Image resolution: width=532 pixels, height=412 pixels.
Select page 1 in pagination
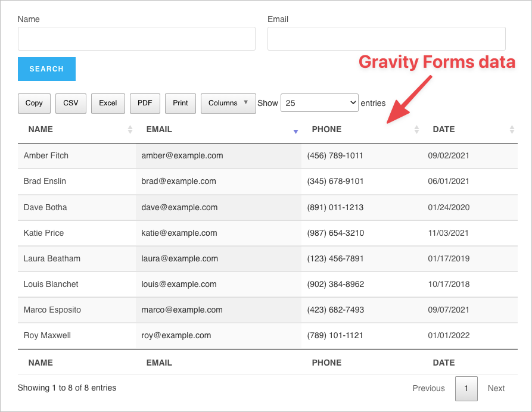466,389
